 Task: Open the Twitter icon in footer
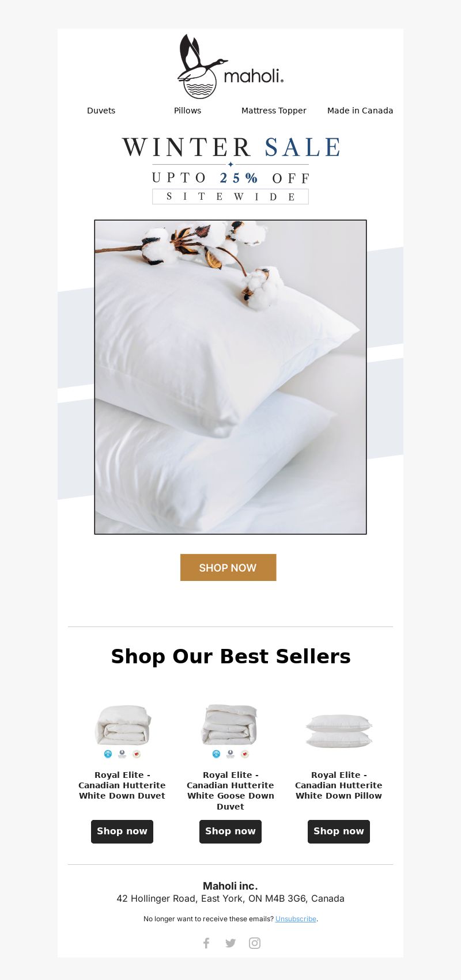coord(231,943)
